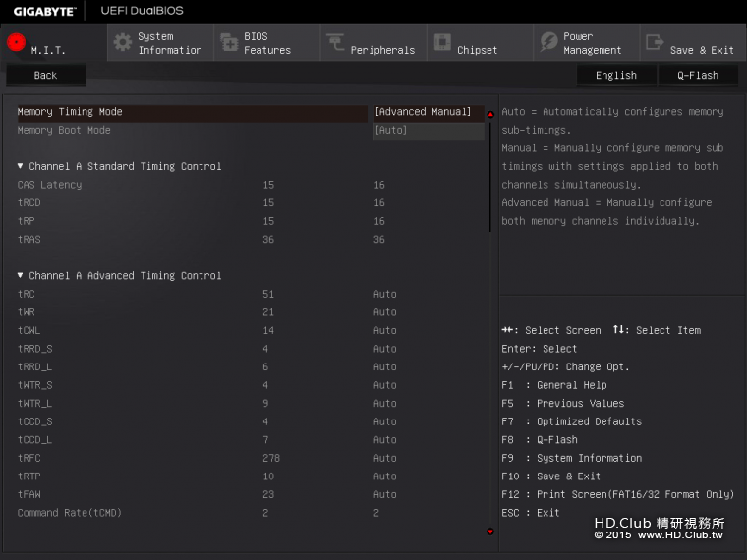Click the red scroll-up arrow
This screenshot has height=560, width=747.
(490, 114)
